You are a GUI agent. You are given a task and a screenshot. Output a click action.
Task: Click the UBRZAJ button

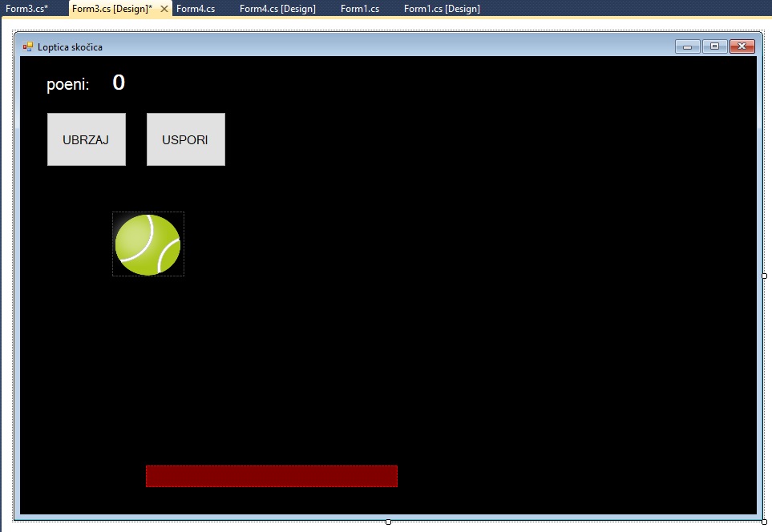point(86,139)
